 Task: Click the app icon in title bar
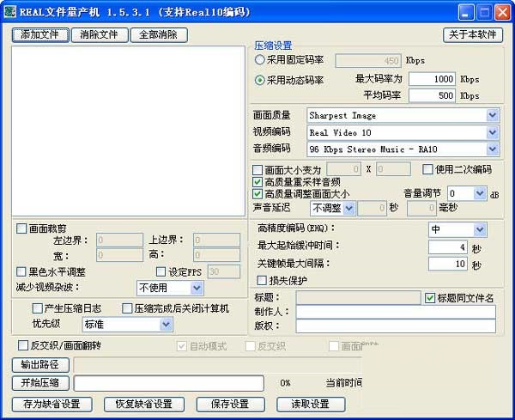tap(9, 12)
